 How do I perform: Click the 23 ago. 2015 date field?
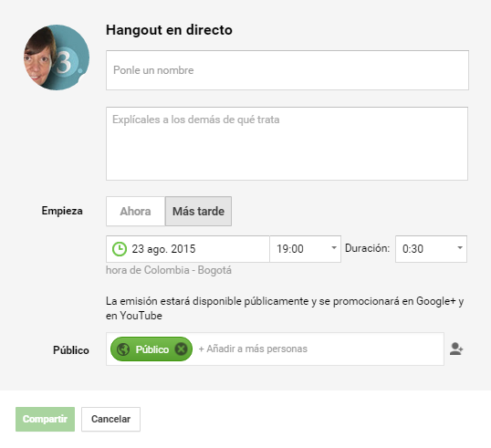(188, 249)
